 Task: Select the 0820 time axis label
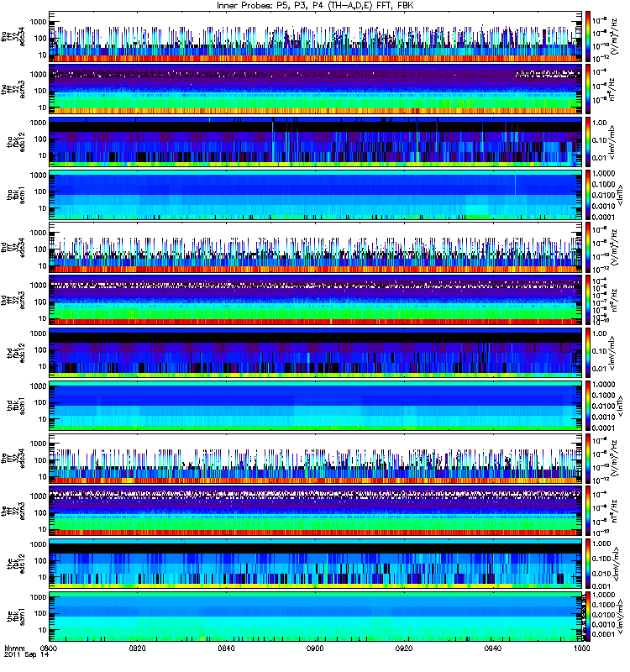click(138, 648)
